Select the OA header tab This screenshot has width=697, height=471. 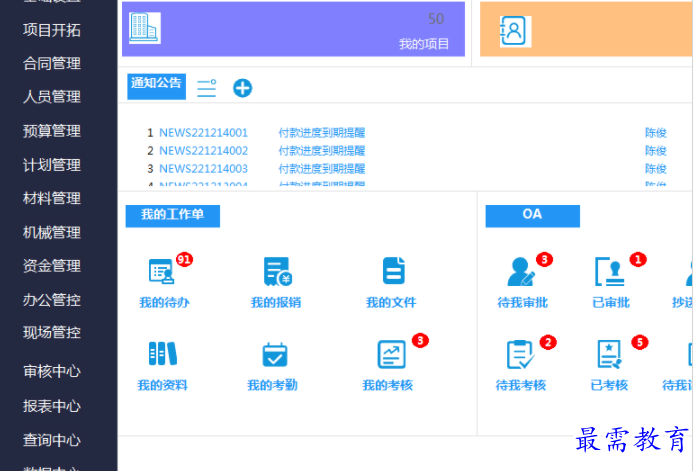tap(533, 216)
